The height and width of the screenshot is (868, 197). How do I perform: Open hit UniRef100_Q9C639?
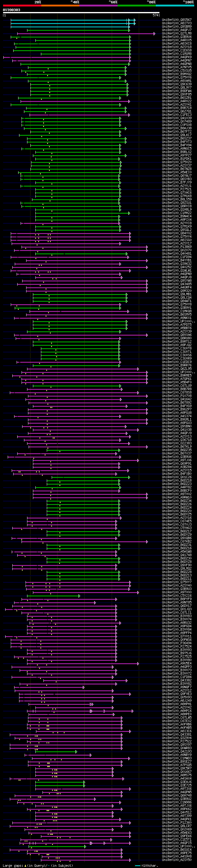click(177, 84)
